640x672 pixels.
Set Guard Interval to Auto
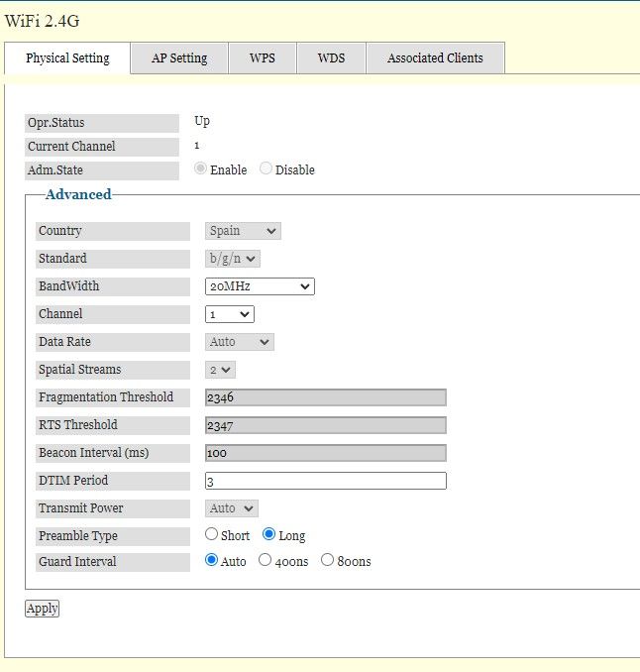coord(211,560)
